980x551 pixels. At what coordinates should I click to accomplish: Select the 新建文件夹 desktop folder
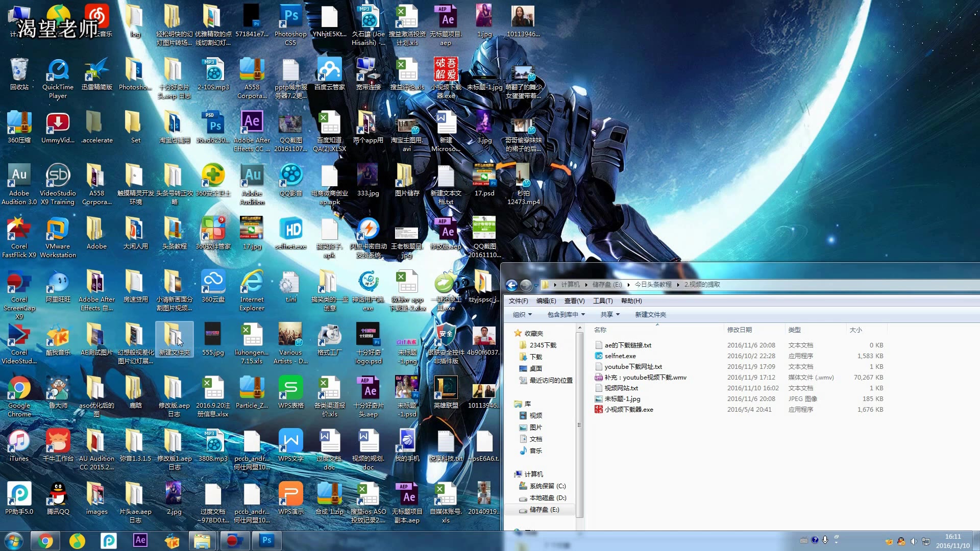point(174,339)
